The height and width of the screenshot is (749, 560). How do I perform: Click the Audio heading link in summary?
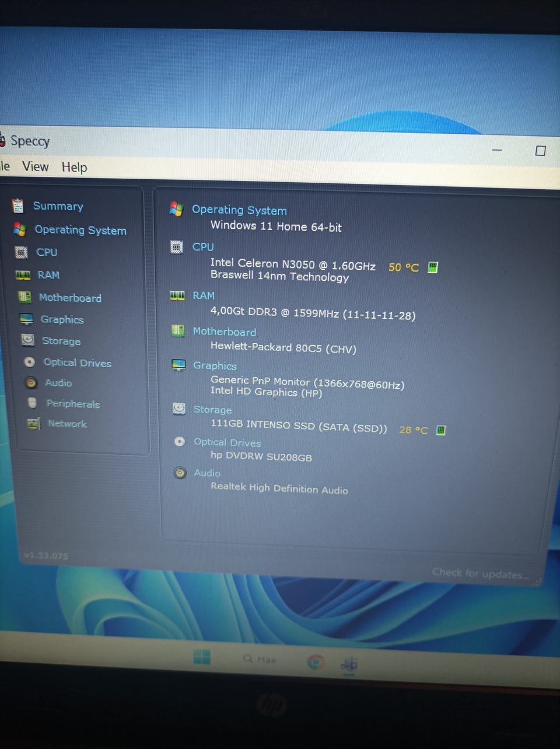(x=207, y=473)
